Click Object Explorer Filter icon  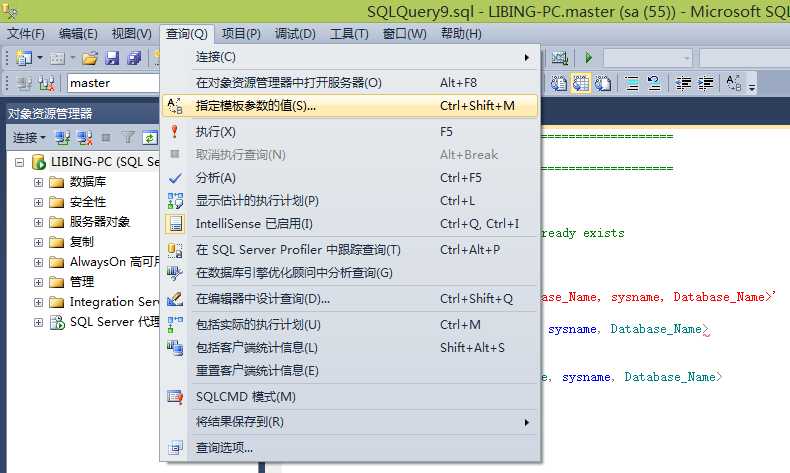click(x=128, y=138)
